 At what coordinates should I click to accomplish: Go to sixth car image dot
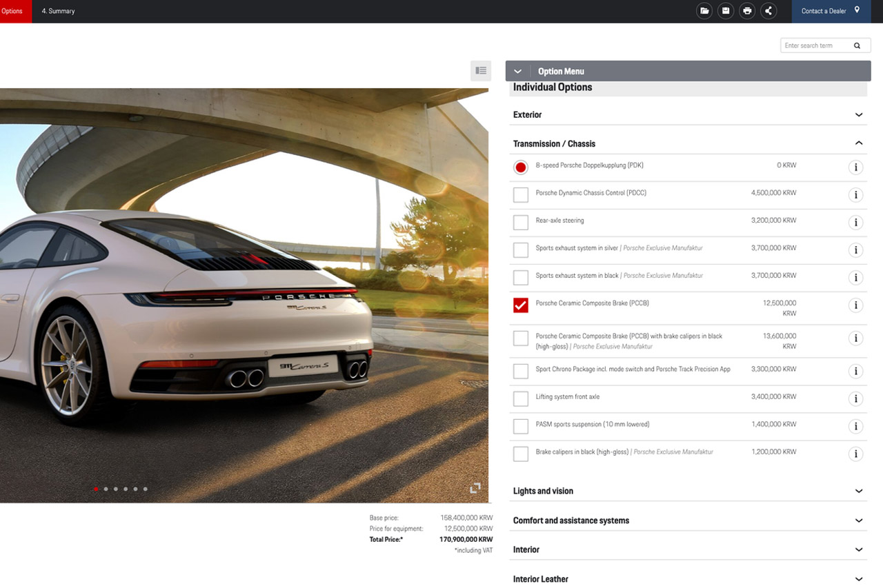click(x=145, y=489)
